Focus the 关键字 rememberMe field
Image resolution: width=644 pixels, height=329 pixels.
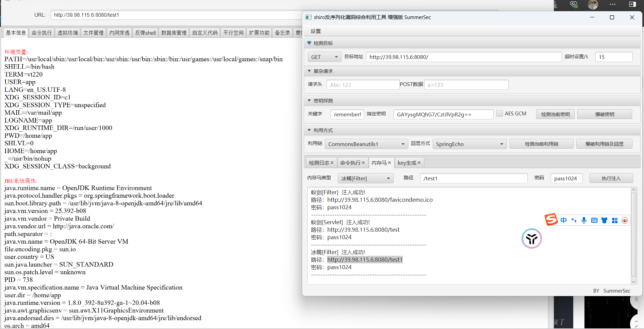coord(347,114)
